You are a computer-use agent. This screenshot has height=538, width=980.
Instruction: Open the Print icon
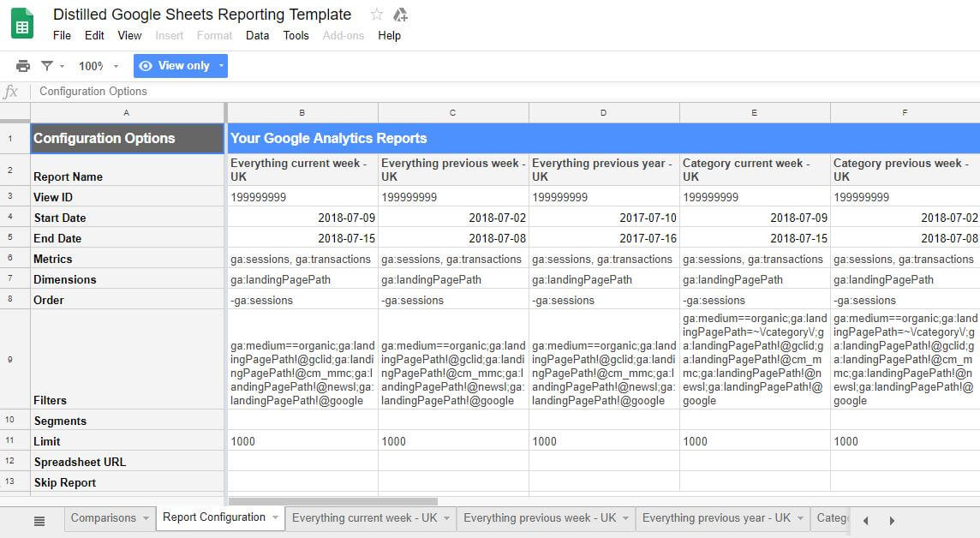coord(23,65)
